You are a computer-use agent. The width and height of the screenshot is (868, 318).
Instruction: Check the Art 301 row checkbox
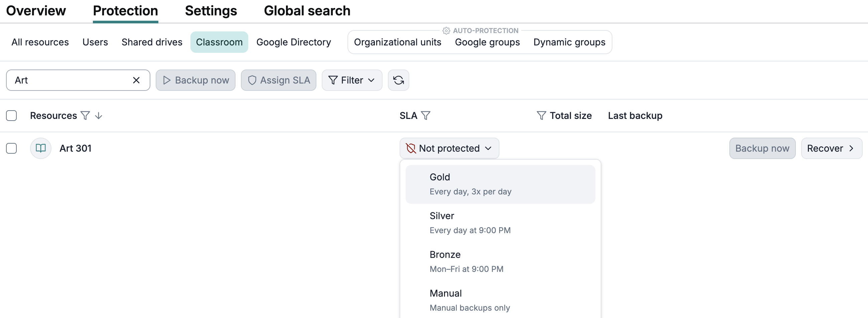11,148
